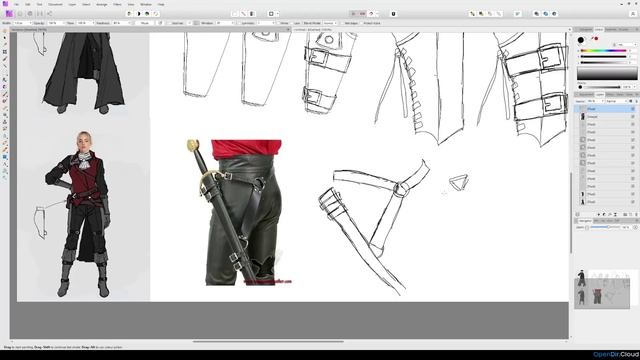Switch to the Tone Mapping persona
This screenshot has height=360, width=640.
click(x=40, y=14)
